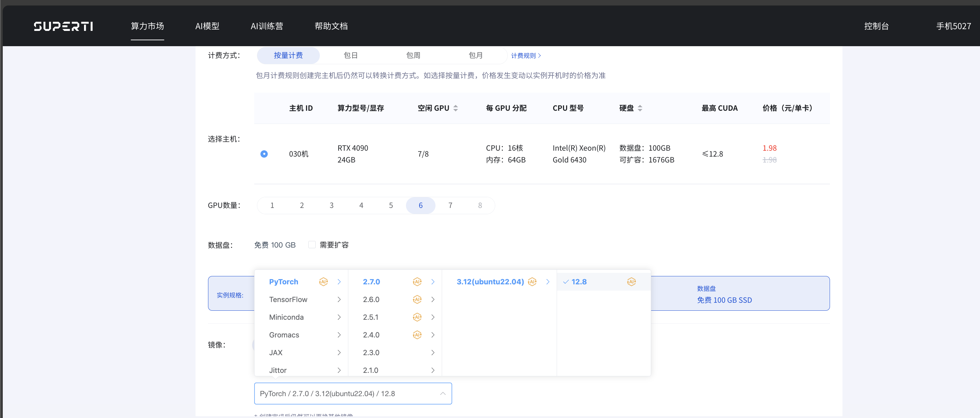Screen dimensions: 980x418
Task: Click the AI badge beside version 2.5.1
Action: click(x=417, y=317)
